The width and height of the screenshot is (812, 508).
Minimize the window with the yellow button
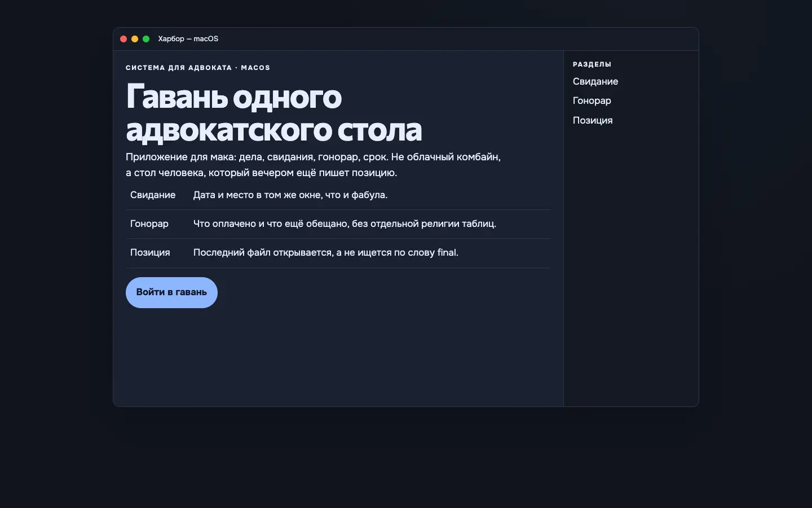(135, 39)
